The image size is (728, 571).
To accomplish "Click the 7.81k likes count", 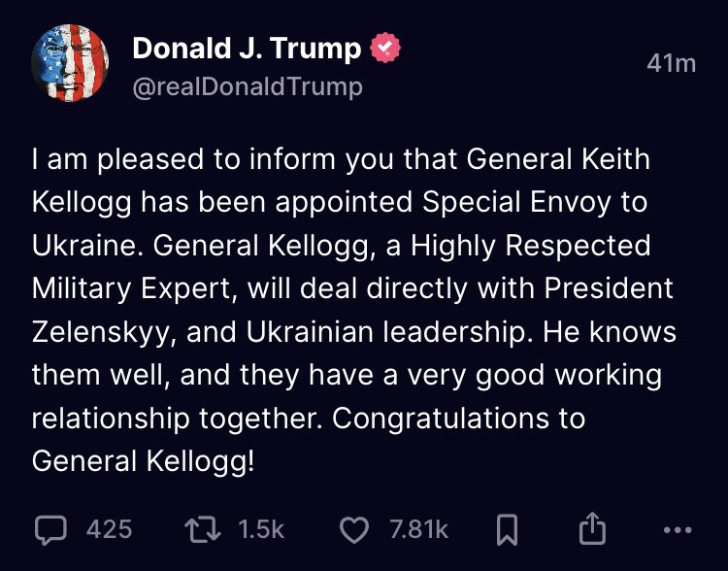I will click(x=418, y=529).
